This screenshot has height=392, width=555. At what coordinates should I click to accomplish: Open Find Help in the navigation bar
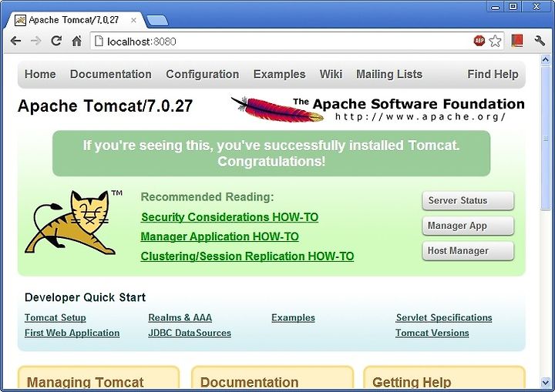(493, 74)
